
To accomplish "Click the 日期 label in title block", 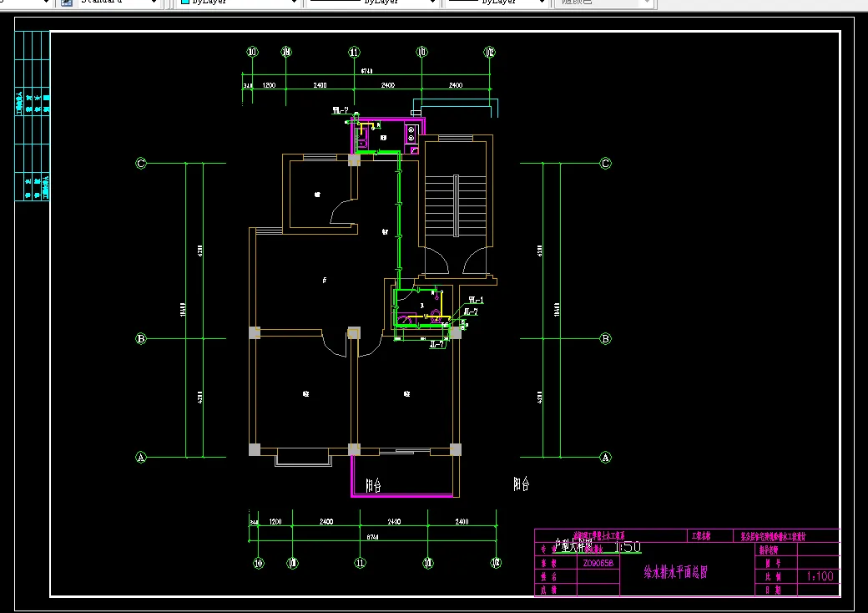I will coord(773,590).
